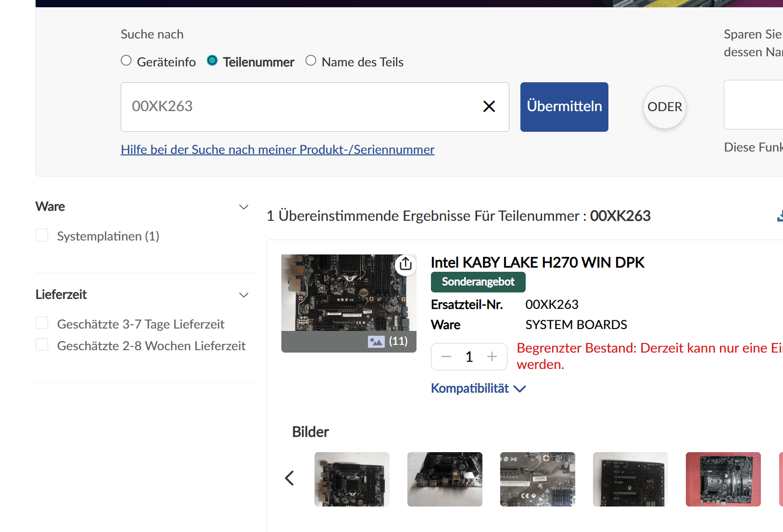Collapse the Ware filter section

(x=244, y=207)
